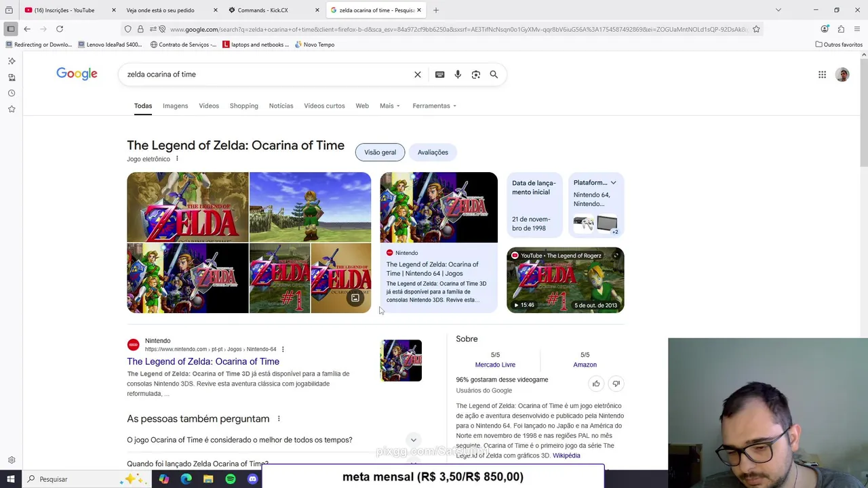Open sidebar settings gear
Viewport: 868px width, 488px height.
tap(12, 460)
